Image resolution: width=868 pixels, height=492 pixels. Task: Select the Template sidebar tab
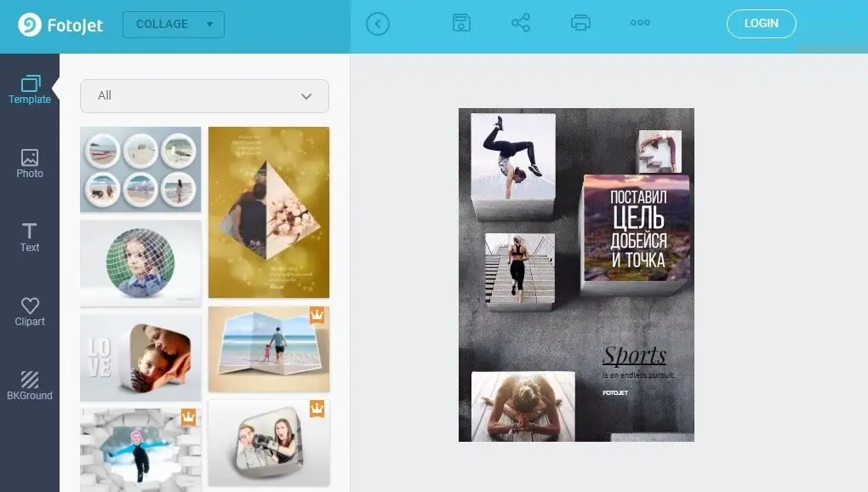(30, 89)
